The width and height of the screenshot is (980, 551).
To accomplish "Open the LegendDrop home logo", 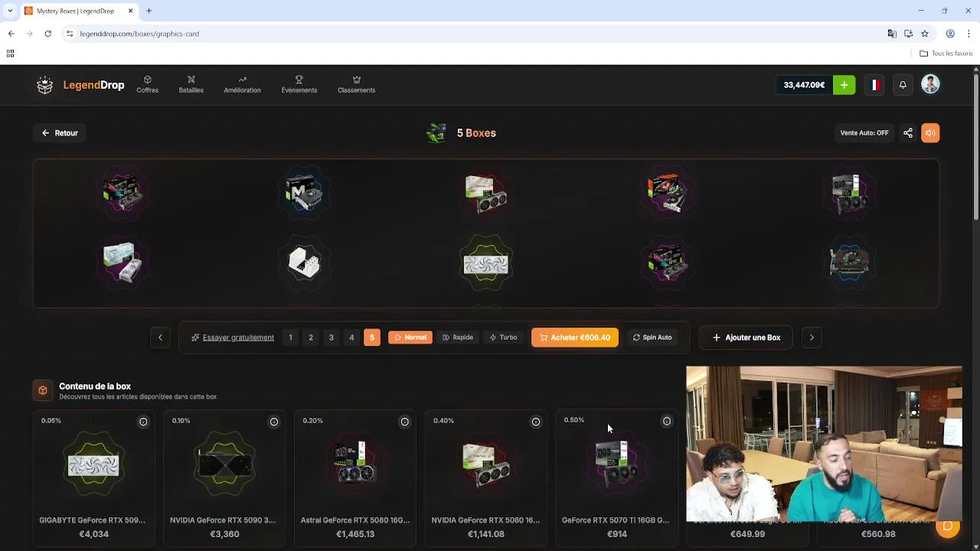I will point(80,85).
